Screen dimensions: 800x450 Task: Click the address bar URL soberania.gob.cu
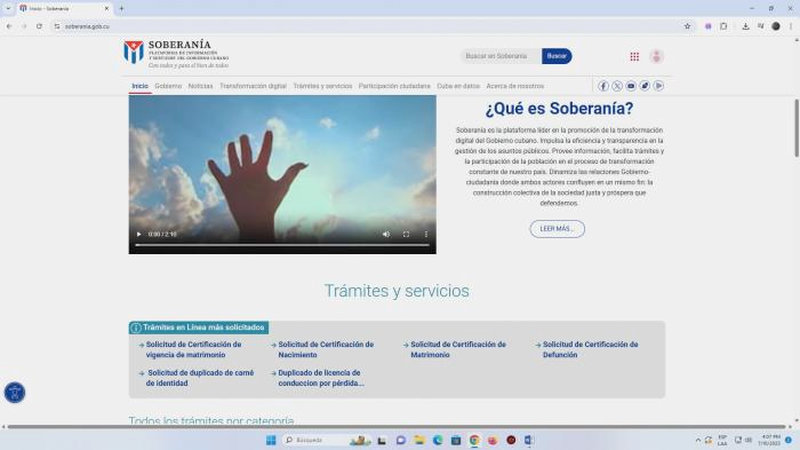tap(87, 26)
